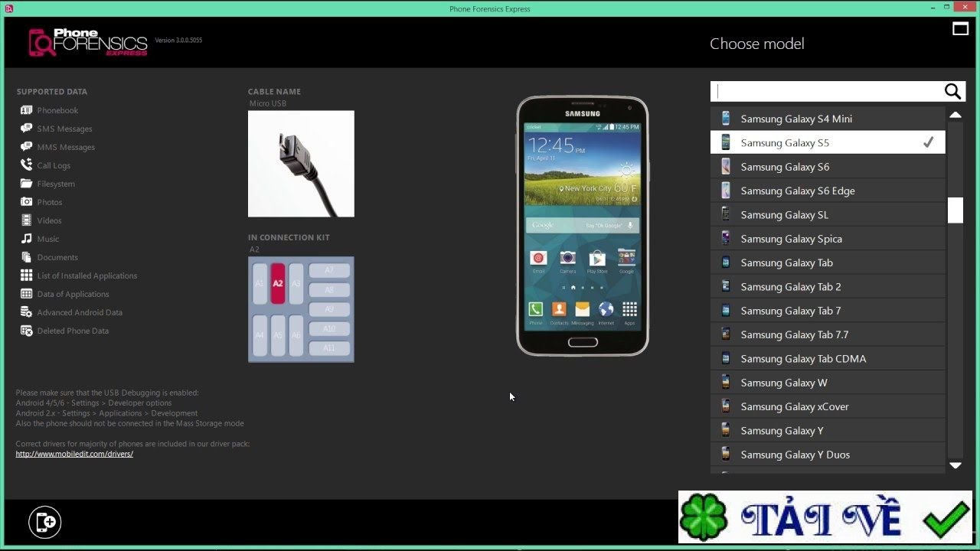Click the Phonebook text label
This screenshot has width=980, height=551.
(57, 110)
